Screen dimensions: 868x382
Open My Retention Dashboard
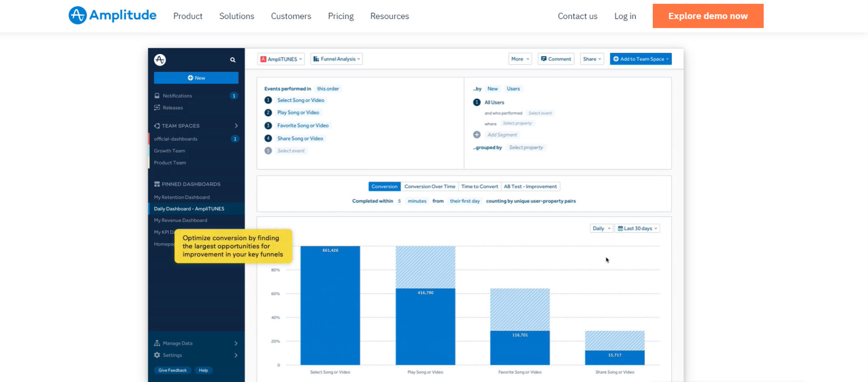(x=182, y=197)
